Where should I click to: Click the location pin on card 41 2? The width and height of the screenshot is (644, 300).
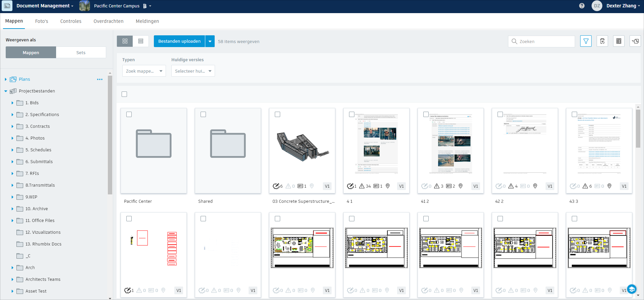461,186
